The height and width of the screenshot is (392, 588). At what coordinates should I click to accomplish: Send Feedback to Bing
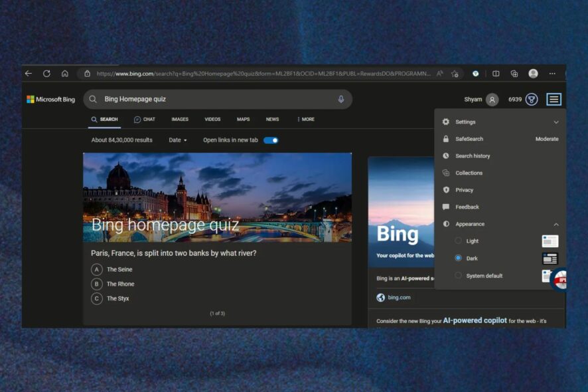pyautogui.click(x=466, y=207)
